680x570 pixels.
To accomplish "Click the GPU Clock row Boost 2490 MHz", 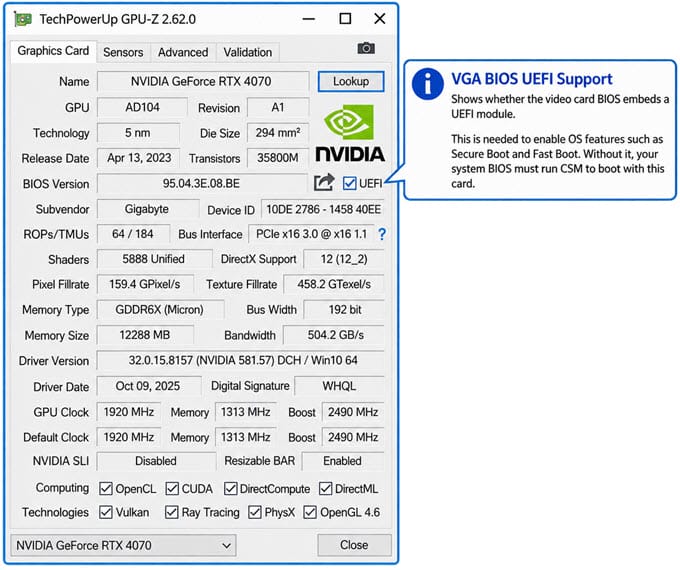I will (x=353, y=412).
